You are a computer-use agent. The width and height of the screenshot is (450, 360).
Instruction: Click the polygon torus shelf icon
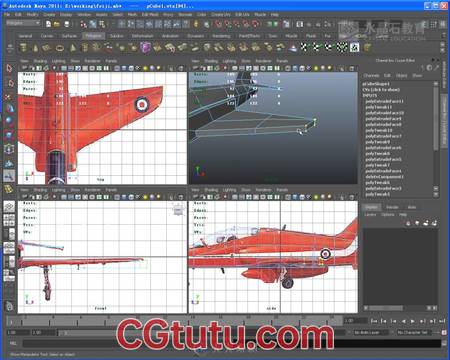pos(60,48)
